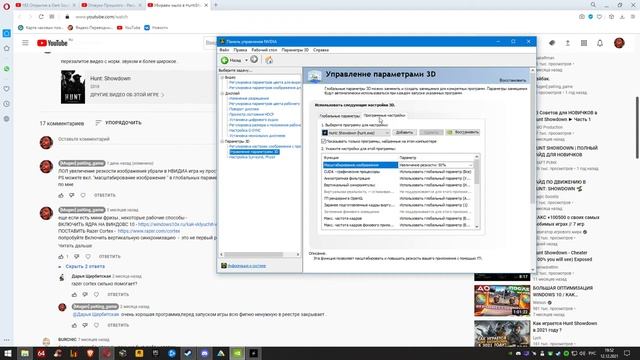
Task: Switch to Глобальные параметры tab
Action: 340,116
